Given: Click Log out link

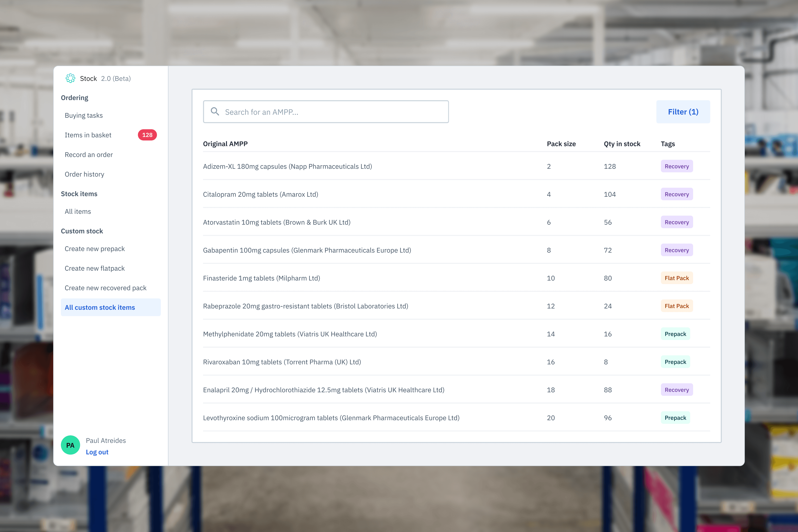Looking at the screenshot, I should pyautogui.click(x=97, y=452).
